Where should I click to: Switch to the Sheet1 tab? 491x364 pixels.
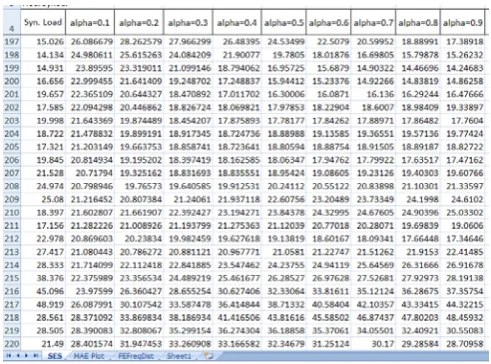[179, 356]
